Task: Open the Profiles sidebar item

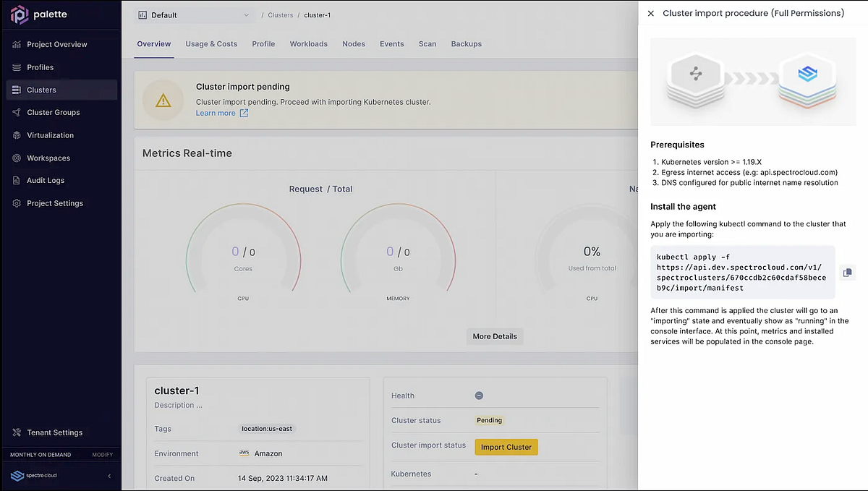Action: point(41,67)
